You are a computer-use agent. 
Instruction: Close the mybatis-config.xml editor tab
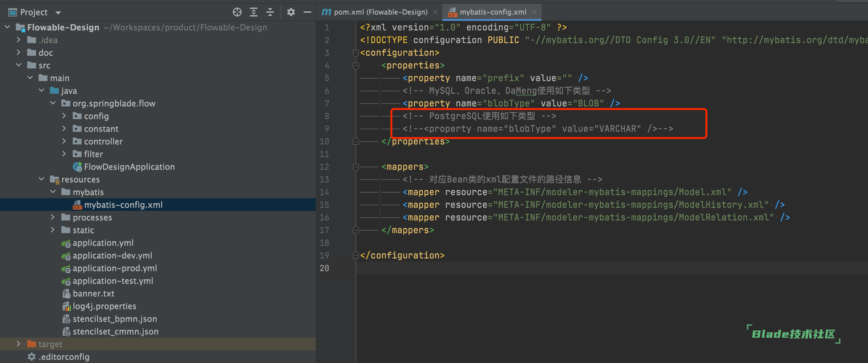pos(534,12)
